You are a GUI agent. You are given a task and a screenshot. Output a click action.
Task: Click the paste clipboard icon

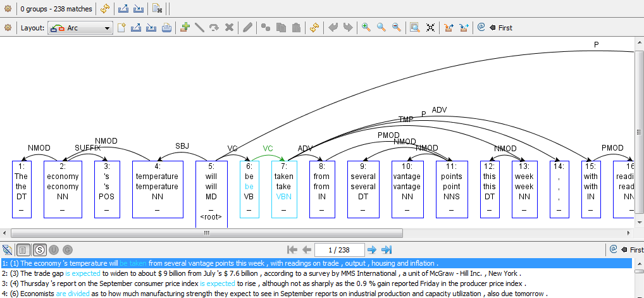[296, 28]
